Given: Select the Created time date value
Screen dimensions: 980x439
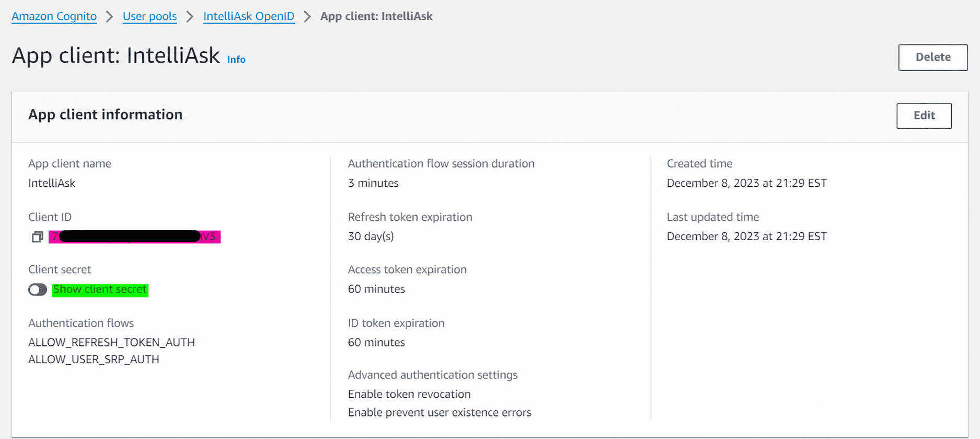Looking at the screenshot, I should (747, 183).
